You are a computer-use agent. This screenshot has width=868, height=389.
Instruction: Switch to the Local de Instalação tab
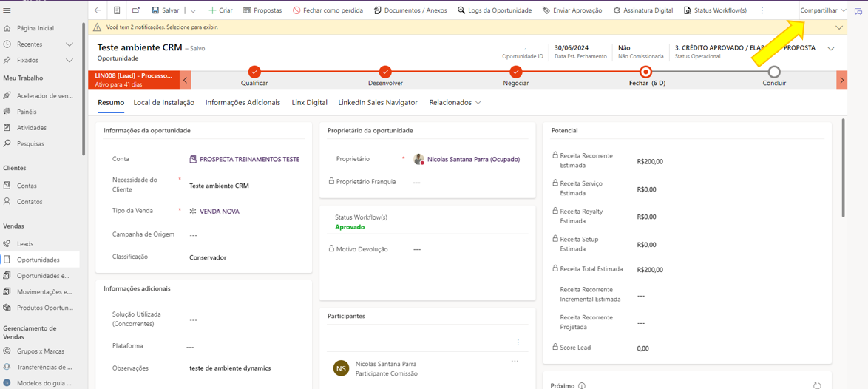[x=163, y=103]
